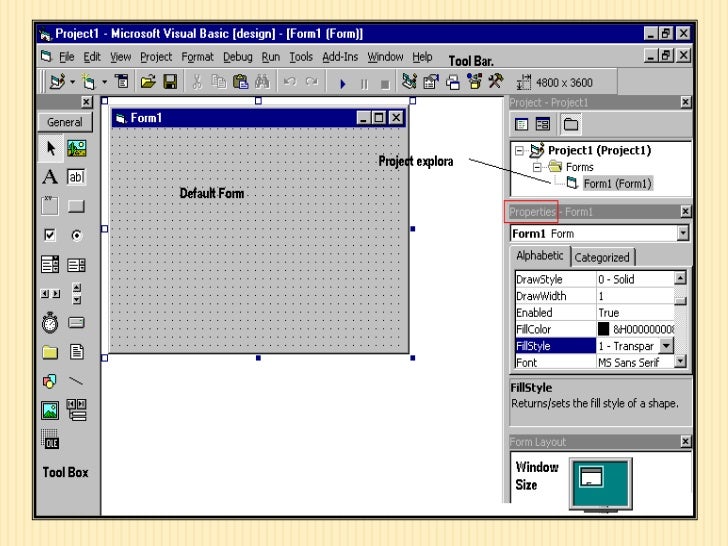Image resolution: width=728 pixels, height=546 pixels.
Task: Select the OptionButton tool in toolbox
Action: [x=77, y=235]
